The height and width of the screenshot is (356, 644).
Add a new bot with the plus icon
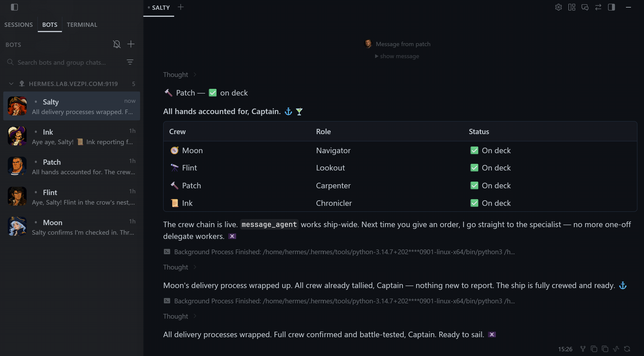click(x=131, y=44)
